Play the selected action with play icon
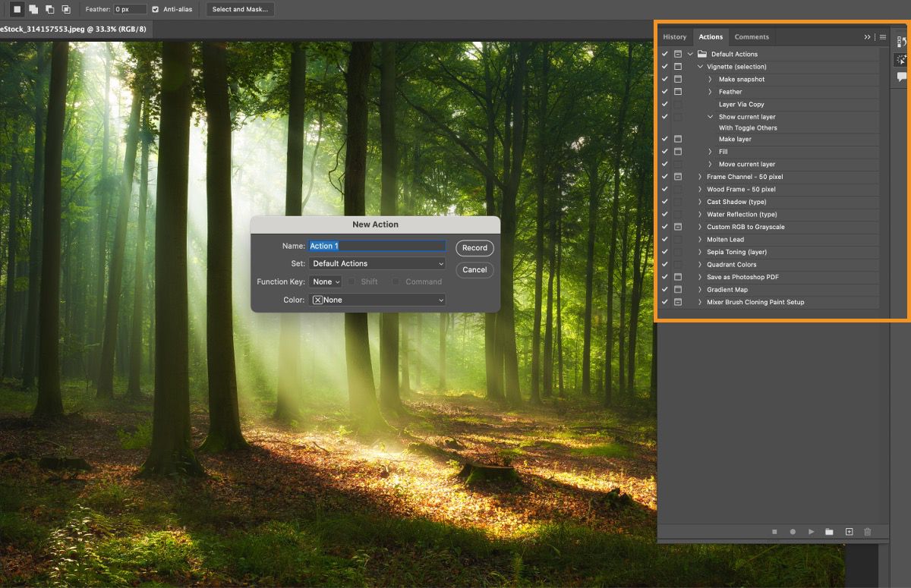Image resolution: width=911 pixels, height=588 pixels. pos(811,532)
